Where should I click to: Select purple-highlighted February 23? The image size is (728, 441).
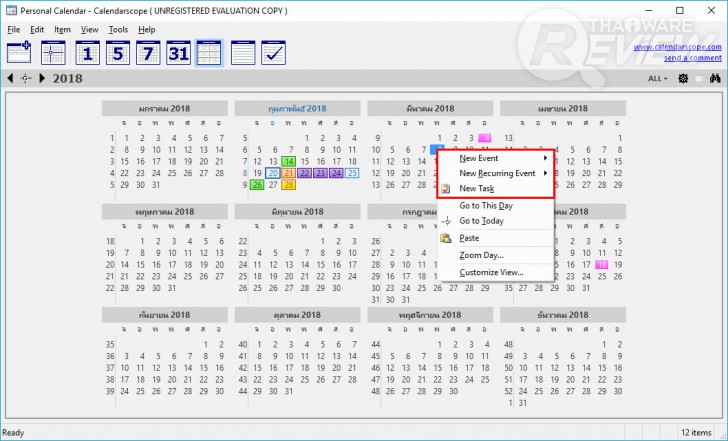point(320,173)
